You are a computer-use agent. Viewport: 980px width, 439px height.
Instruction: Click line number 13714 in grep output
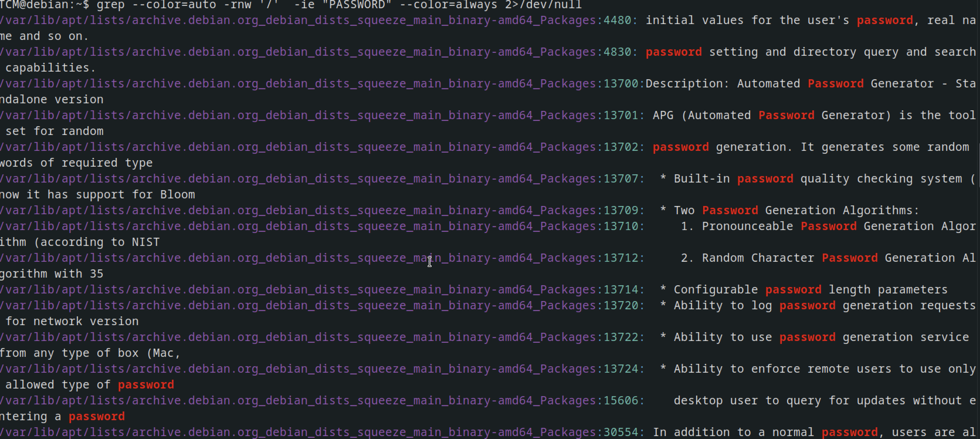point(621,290)
